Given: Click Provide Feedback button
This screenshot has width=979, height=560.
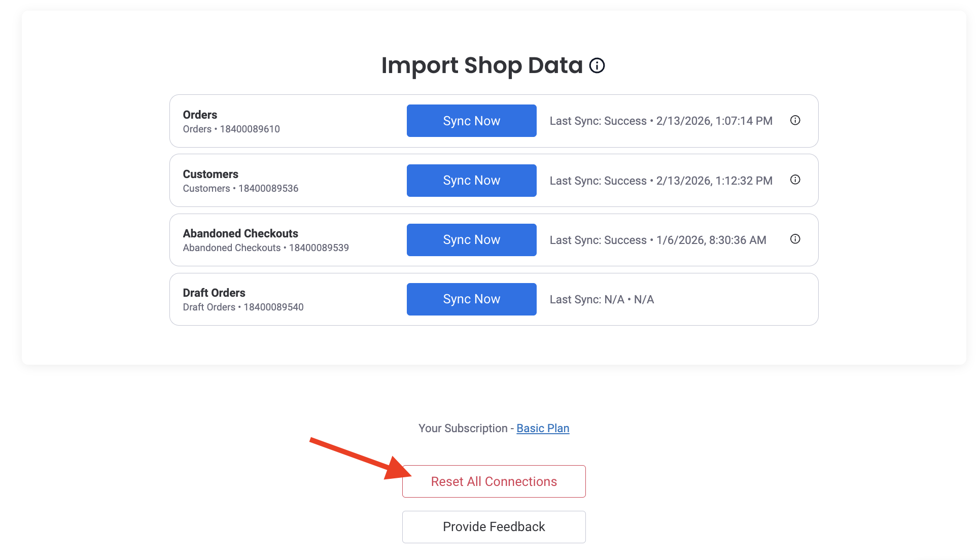Looking at the screenshot, I should tap(494, 527).
